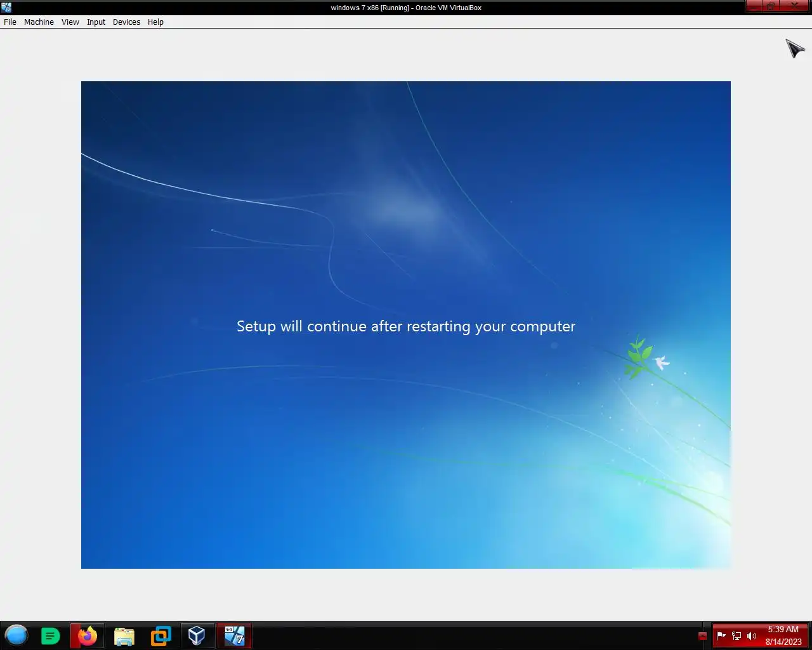Open the network tray icon
The height and width of the screenshot is (650, 812).
point(737,635)
